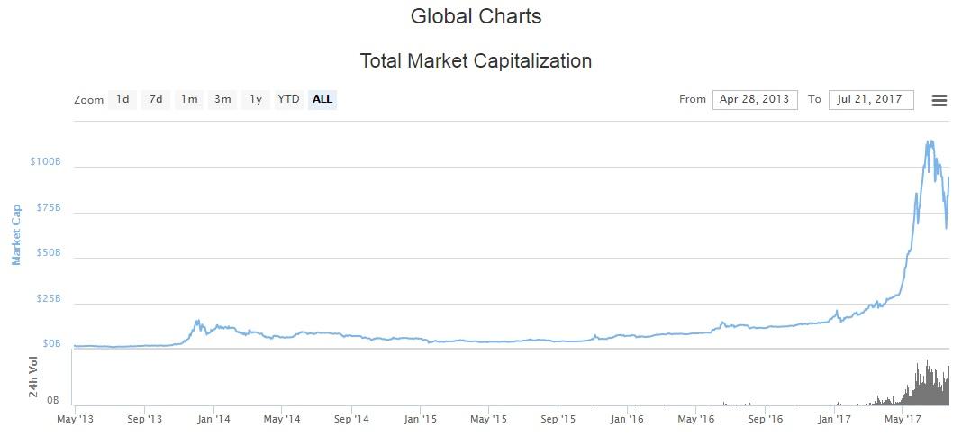Click the Market Cap axis label

[x=16, y=234]
